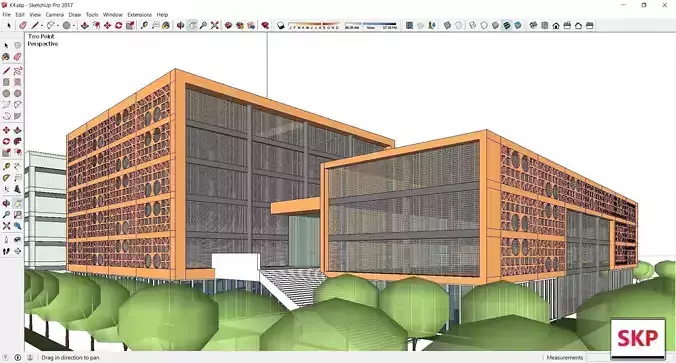Pick the Polygon tool
The width and height of the screenshot is (676, 363).
(17, 93)
